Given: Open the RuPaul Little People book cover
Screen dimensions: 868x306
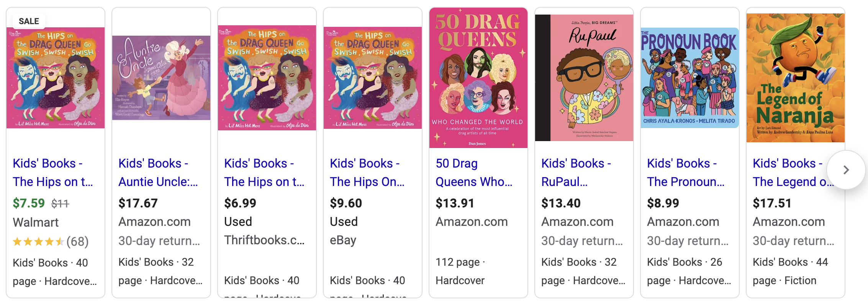Looking at the screenshot, I should pos(584,78).
